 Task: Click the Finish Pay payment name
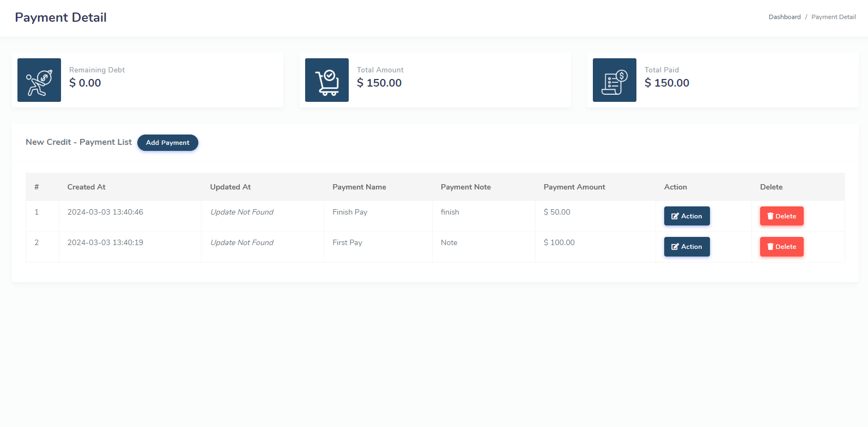350,212
